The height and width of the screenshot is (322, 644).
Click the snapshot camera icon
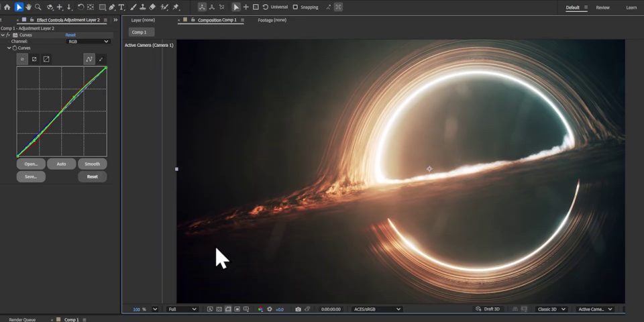point(298,309)
